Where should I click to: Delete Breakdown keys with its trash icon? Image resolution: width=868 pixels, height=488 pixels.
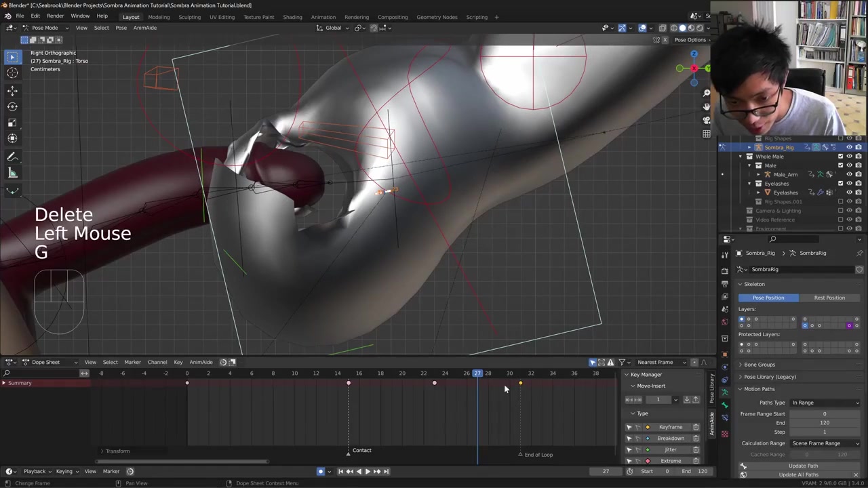click(696, 439)
